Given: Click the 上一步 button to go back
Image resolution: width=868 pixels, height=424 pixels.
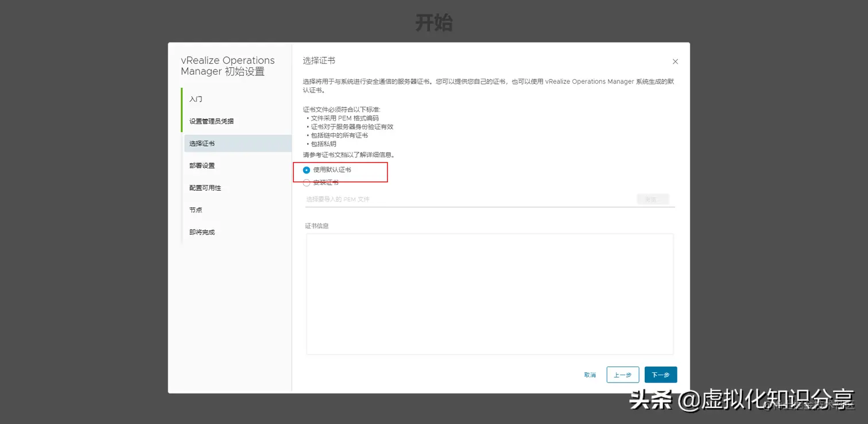Looking at the screenshot, I should (x=623, y=374).
